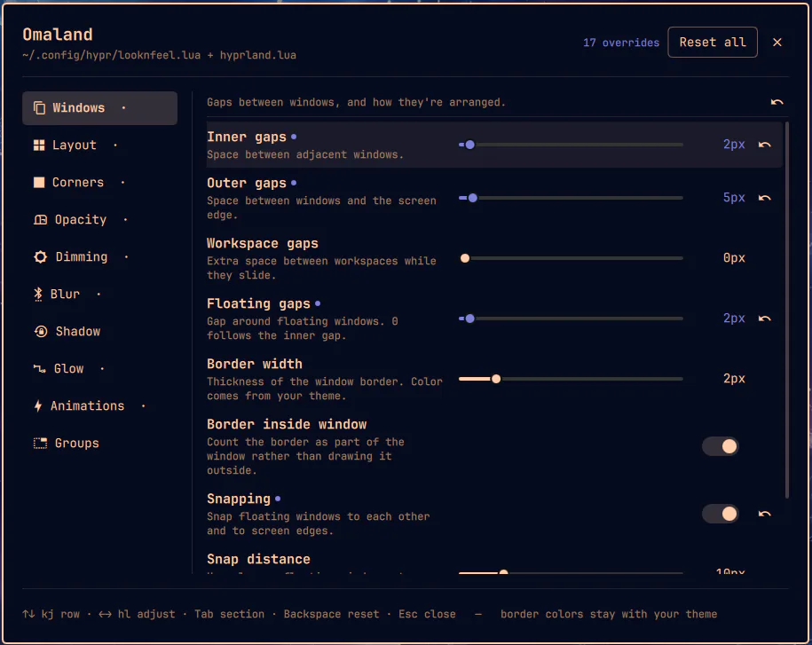The image size is (812, 645).
Task: Click the 17 overrides indicator
Action: click(x=621, y=43)
